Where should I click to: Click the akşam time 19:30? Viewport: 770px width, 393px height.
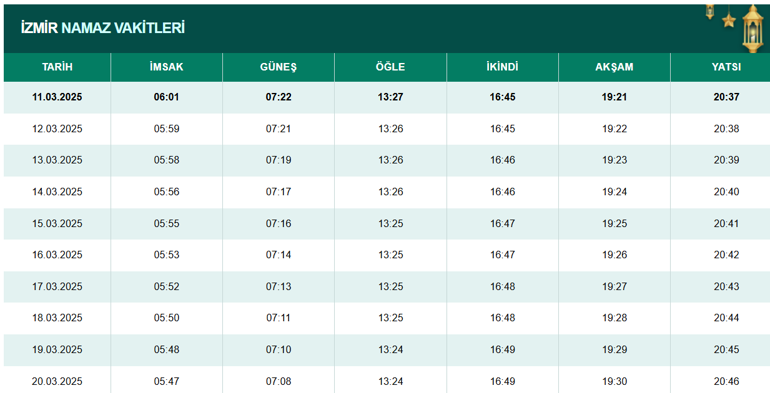pos(614,381)
